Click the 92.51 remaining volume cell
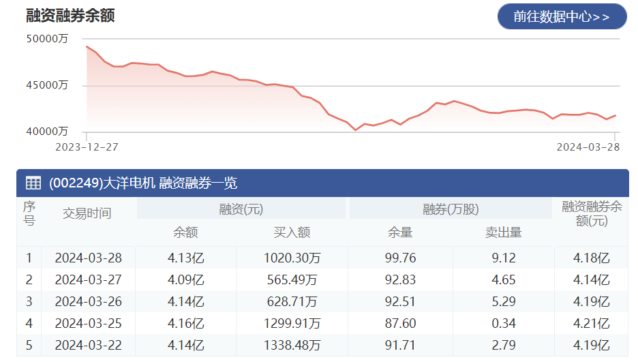638x364 pixels. (400, 302)
